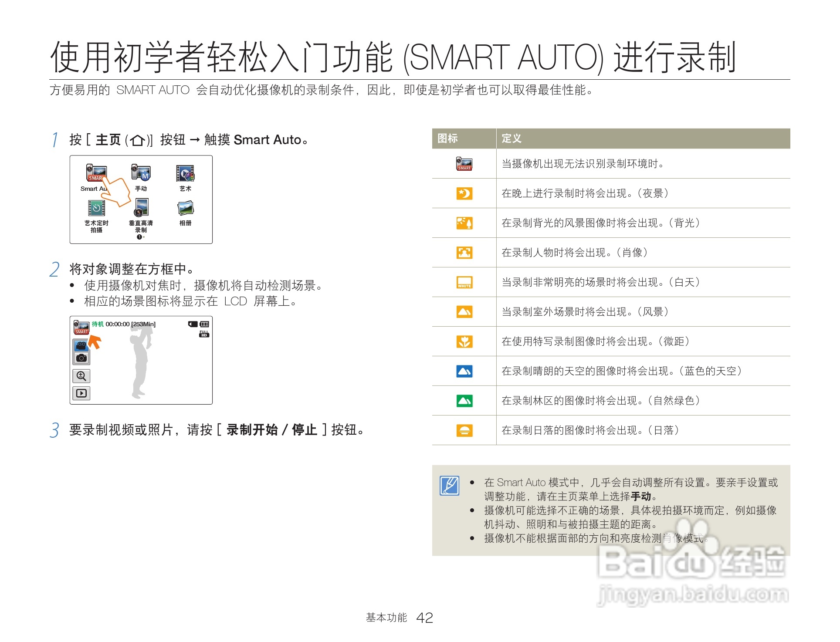
Task: Switch to video camera recording mode
Action: point(81,346)
